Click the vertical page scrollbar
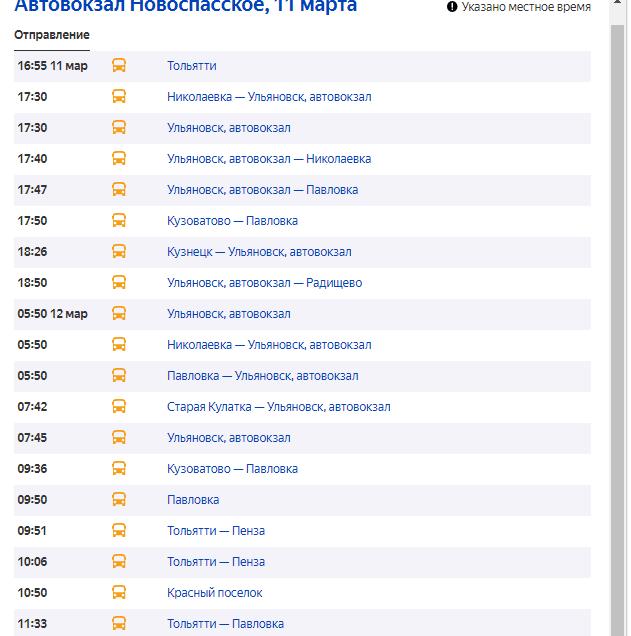Viewport: 631px width, 636px height. [x=620, y=300]
